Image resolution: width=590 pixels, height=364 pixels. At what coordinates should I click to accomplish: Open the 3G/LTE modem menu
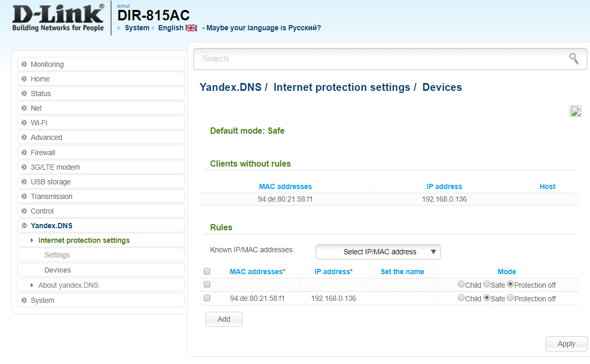click(x=55, y=167)
